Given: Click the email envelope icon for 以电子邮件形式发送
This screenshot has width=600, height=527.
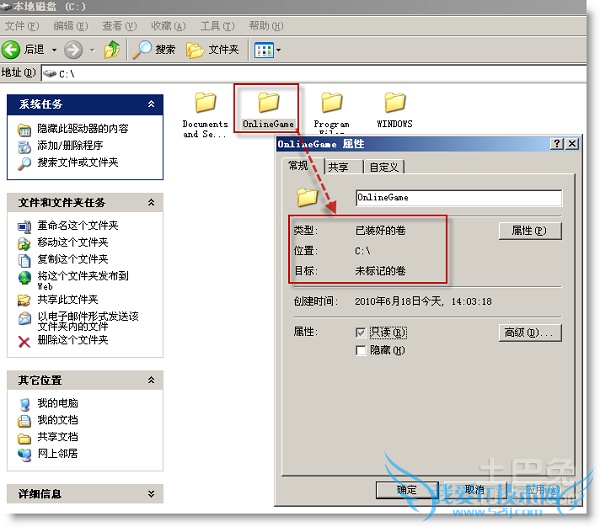Looking at the screenshot, I should click(24, 318).
